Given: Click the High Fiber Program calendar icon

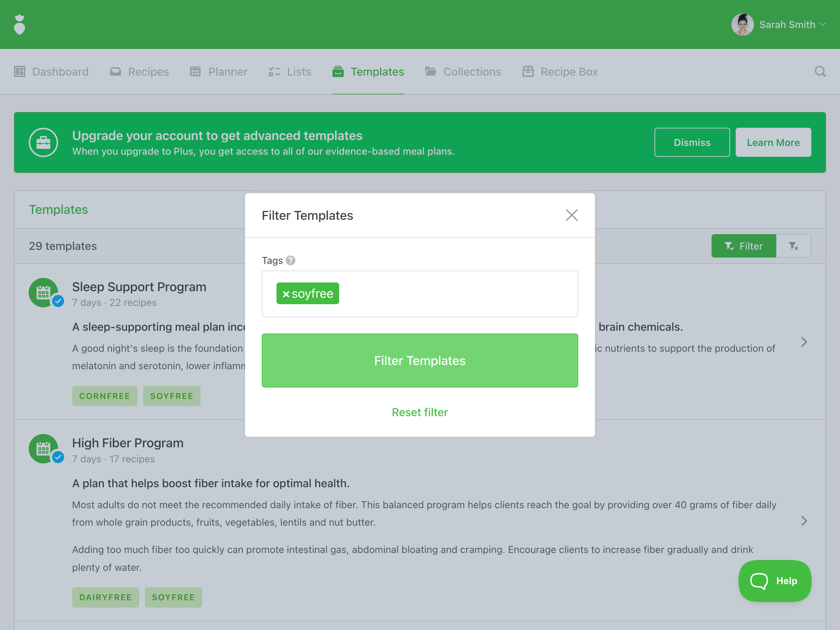Looking at the screenshot, I should point(43,448).
